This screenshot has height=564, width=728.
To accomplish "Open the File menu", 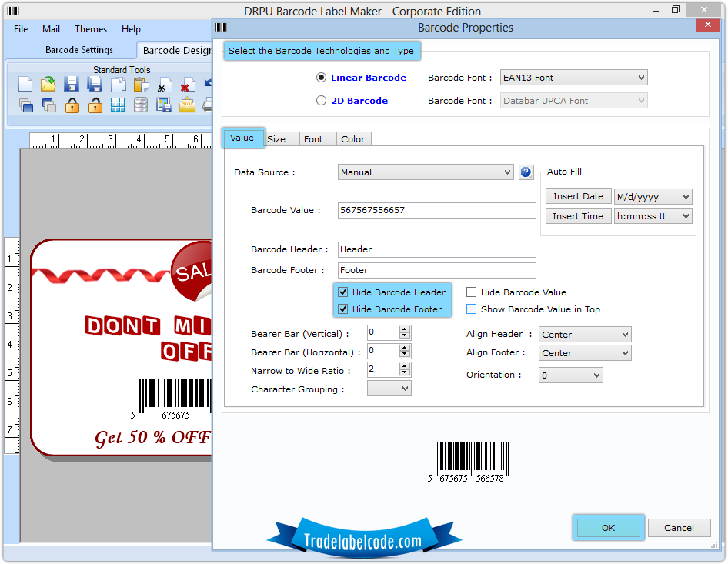I will (x=21, y=29).
